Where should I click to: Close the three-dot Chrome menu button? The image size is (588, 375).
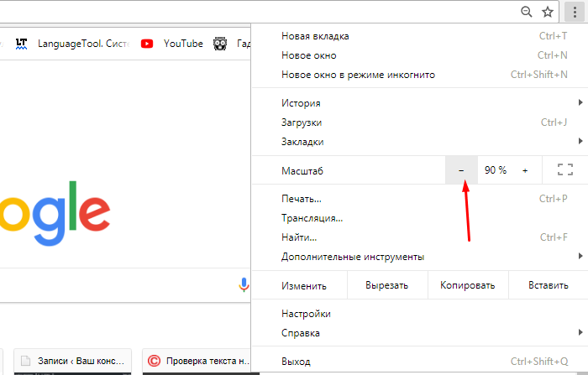click(575, 12)
